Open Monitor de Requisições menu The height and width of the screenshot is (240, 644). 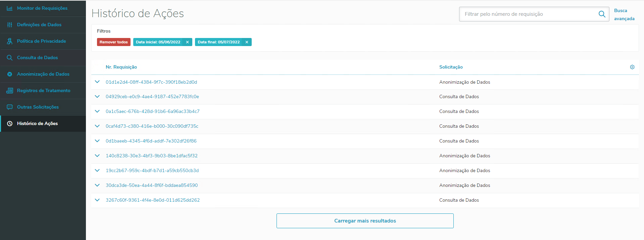[x=42, y=8]
